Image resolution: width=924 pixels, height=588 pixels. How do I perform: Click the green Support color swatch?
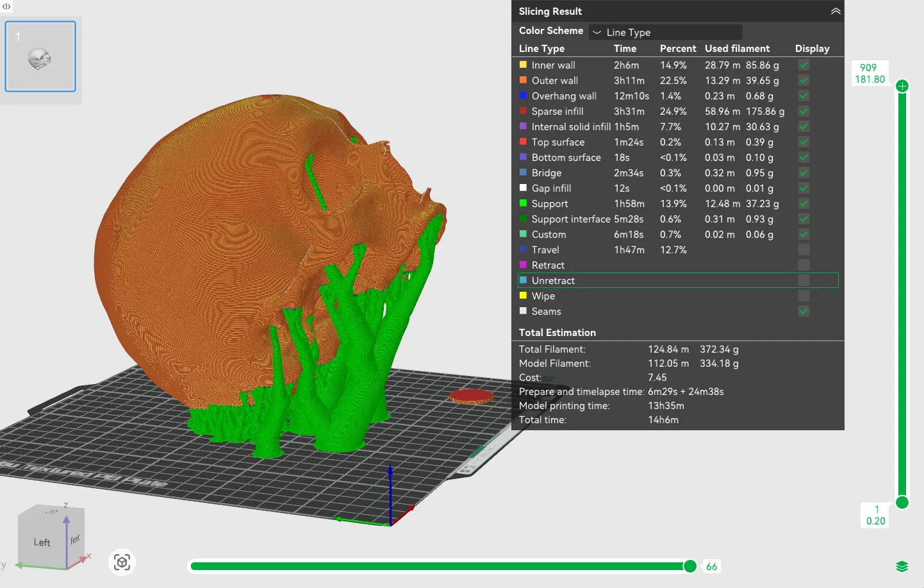pyautogui.click(x=523, y=204)
